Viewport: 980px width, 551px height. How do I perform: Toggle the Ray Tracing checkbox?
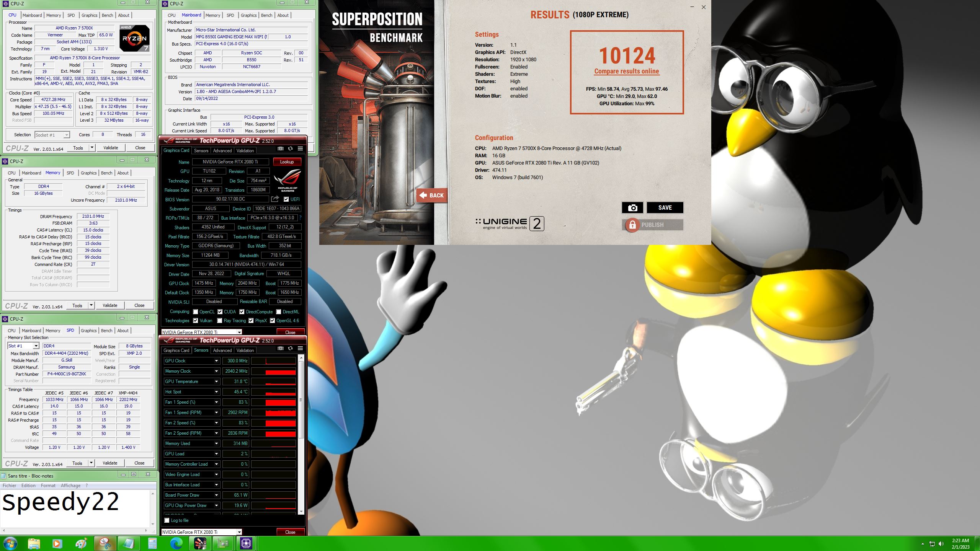point(220,321)
